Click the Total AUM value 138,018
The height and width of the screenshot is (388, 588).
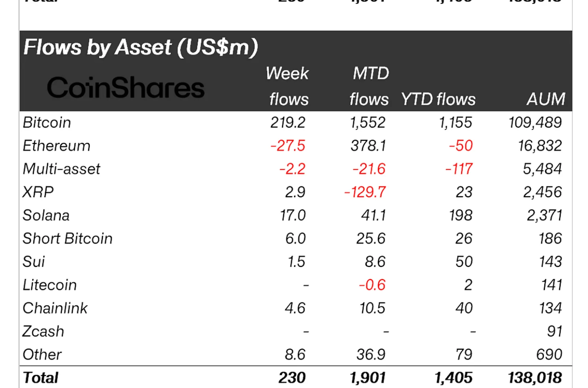(x=535, y=378)
